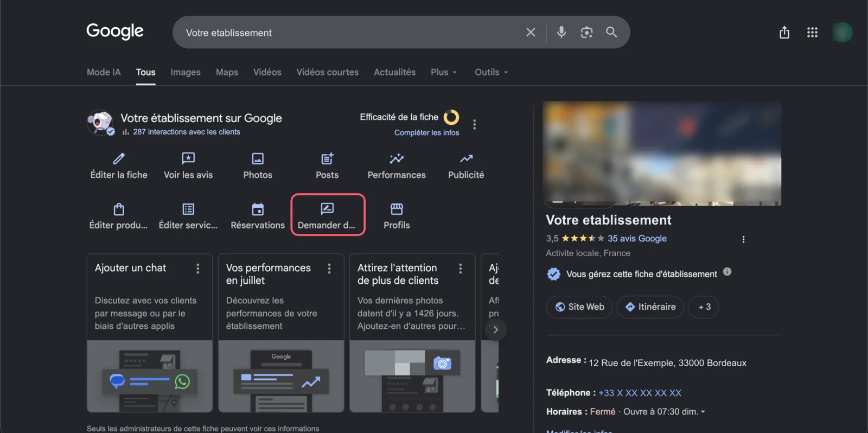Click the 3,5 rating value
Image resolution: width=868 pixels, height=433 pixels.
(552, 238)
